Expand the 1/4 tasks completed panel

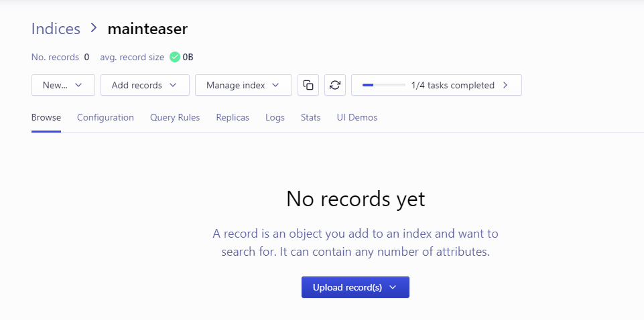tap(436, 85)
